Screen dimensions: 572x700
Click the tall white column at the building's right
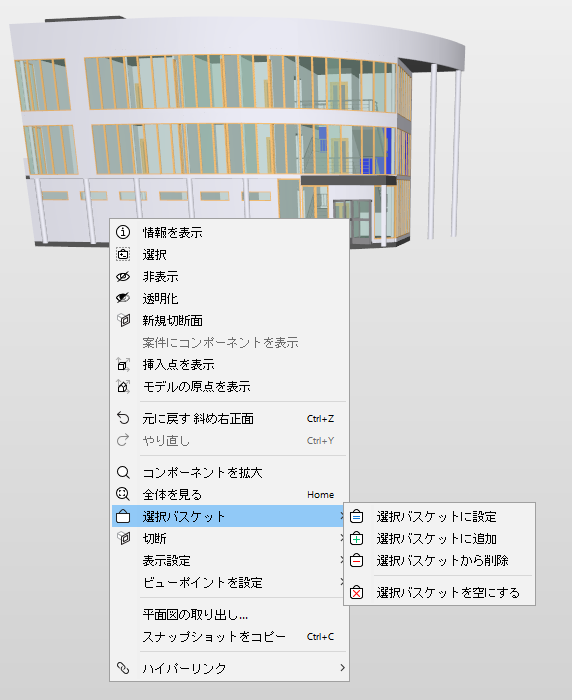tap(431, 151)
